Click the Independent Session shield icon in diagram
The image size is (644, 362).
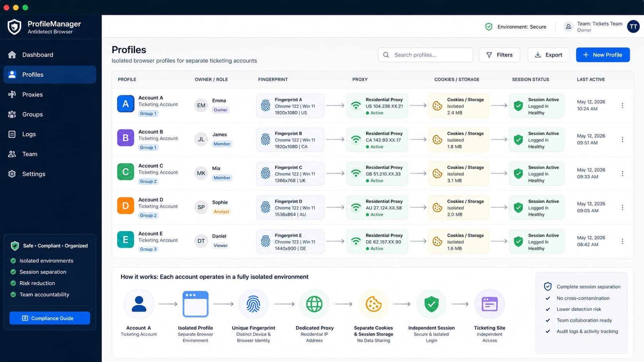point(431,304)
